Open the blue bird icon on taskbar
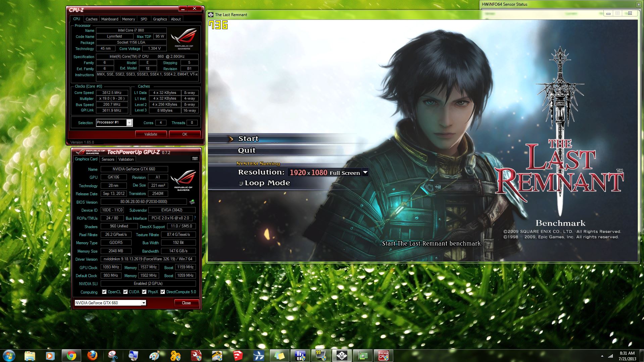 pyautogui.click(x=258, y=355)
